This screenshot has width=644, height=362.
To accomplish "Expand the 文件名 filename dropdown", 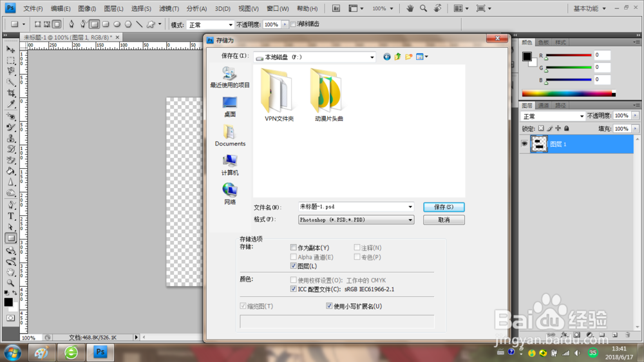I will click(410, 207).
